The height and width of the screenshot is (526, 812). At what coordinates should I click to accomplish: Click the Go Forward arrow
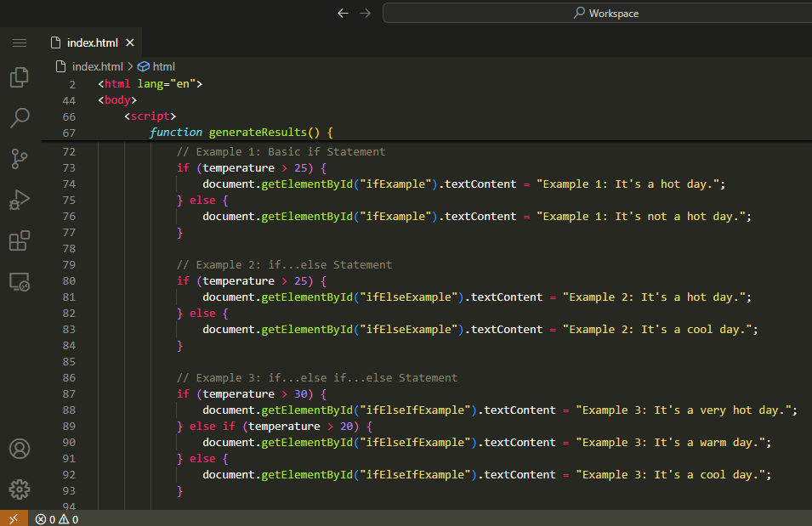(365, 13)
